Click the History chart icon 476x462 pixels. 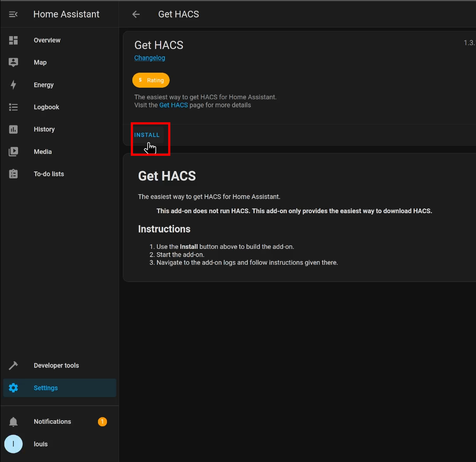(13, 129)
